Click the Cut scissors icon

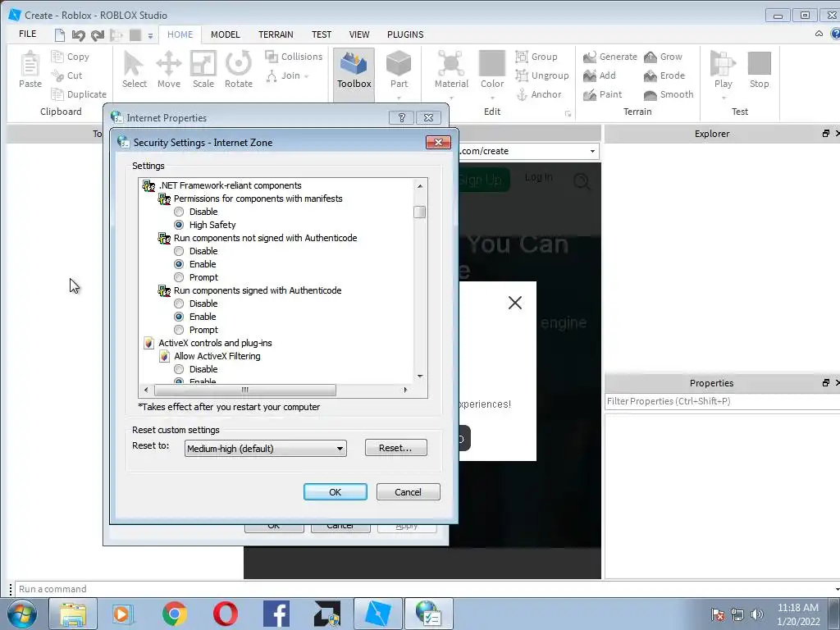click(57, 75)
